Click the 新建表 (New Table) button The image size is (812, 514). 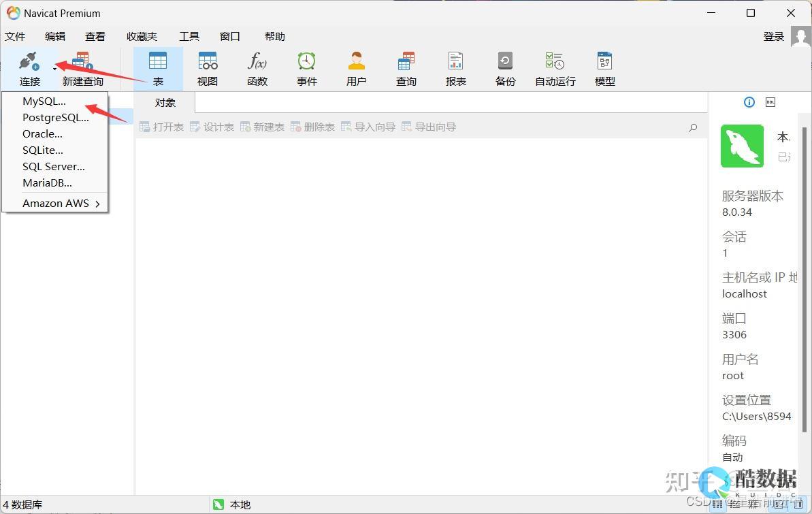pos(262,127)
